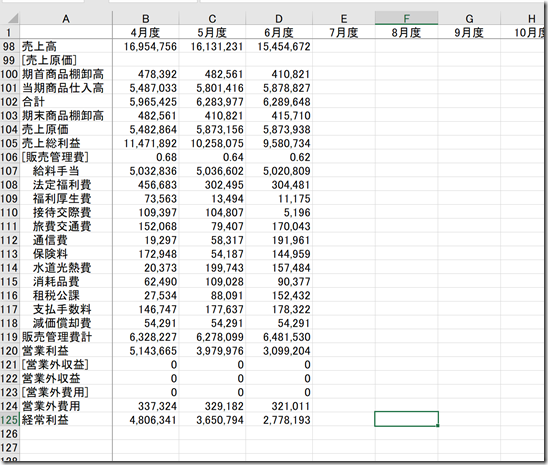Click the 支払手数料 label cell
Viewport: 548px width, 465px height.
coord(66,309)
